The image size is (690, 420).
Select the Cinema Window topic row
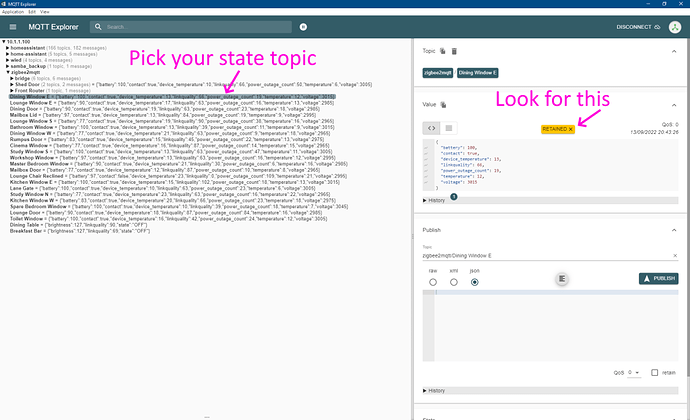(x=169, y=146)
